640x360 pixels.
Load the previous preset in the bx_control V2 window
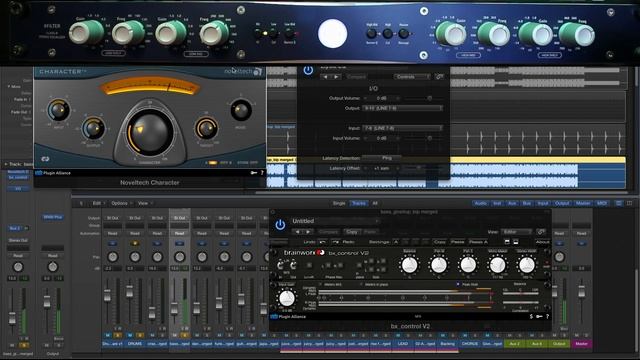[298, 232]
